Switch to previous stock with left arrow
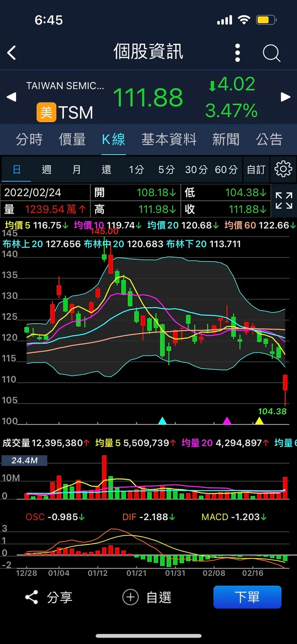This screenshot has height=644, width=297. point(11,97)
